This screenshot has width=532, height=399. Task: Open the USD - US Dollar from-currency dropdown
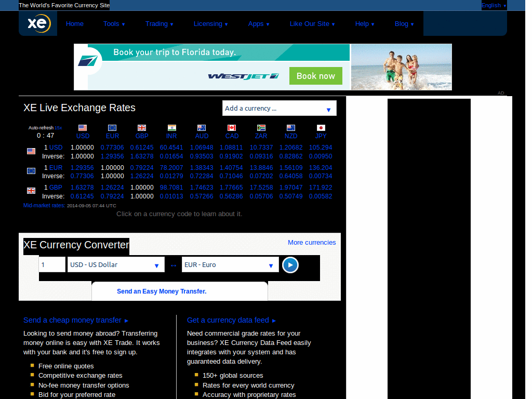(x=116, y=264)
